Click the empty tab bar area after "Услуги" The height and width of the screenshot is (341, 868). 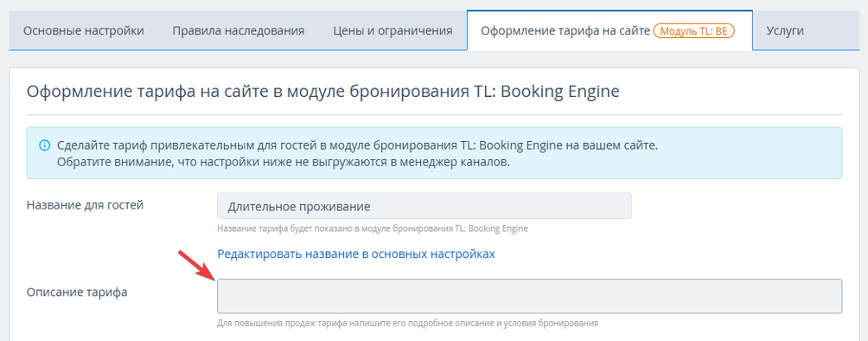coord(838,30)
